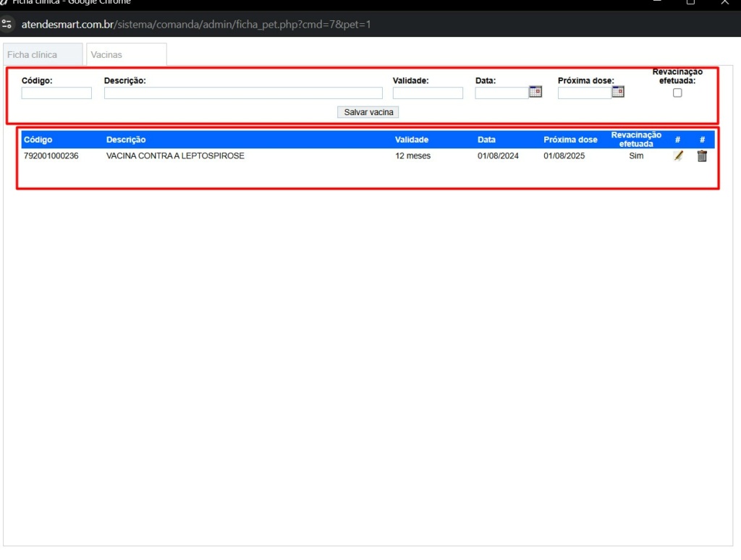Image resolution: width=741 pixels, height=560 pixels.
Task: Check the Revacinação efetuada checkbox
Action: point(677,93)
